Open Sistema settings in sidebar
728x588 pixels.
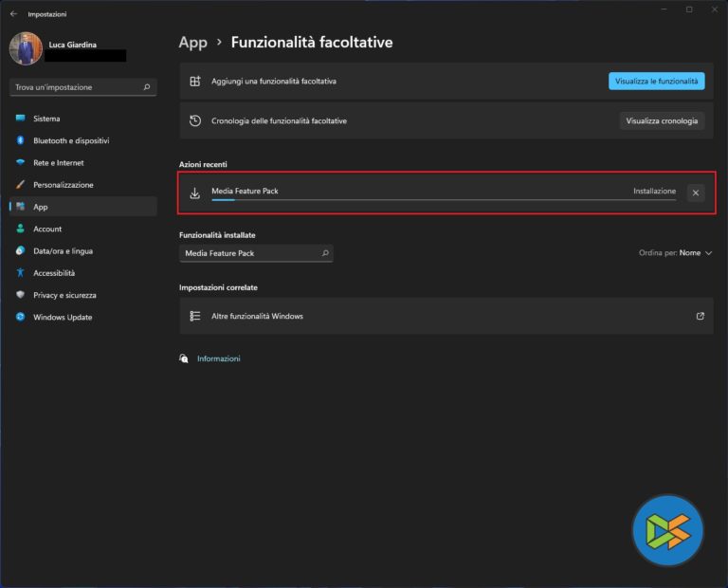[x=46, y=119]
